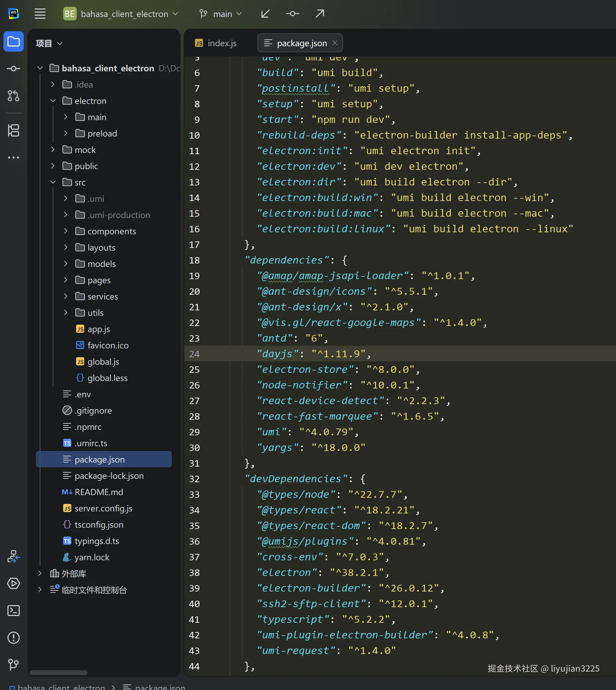Click the project panel horizontal scrollbar
Screen dimensions: 616x690
click(59, 673)
